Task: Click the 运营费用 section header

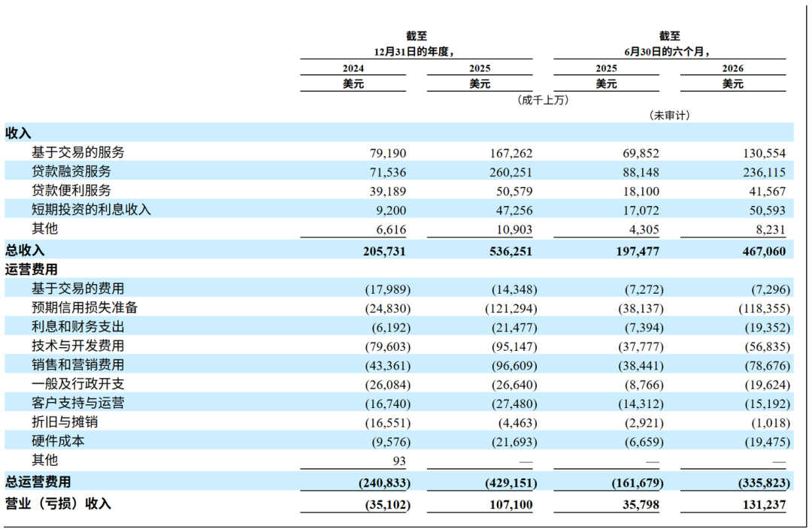Action: click(x=32, y=270)
